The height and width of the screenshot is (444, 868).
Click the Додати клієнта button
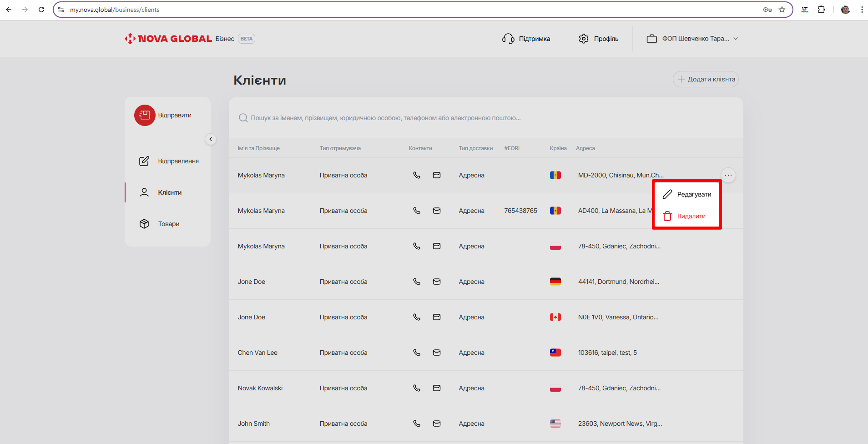[706, 79]
